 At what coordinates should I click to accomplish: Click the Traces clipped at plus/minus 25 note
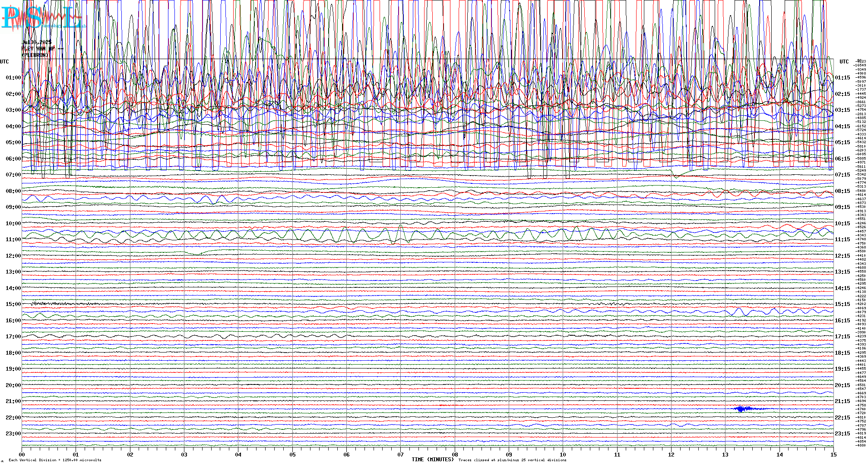tap(512, 460)
